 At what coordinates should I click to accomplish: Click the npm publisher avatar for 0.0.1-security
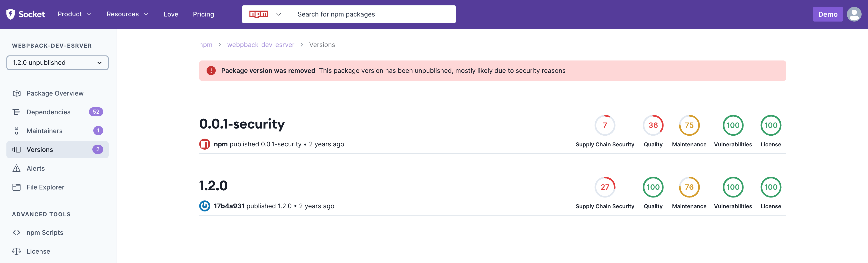[x=205, y=144]
